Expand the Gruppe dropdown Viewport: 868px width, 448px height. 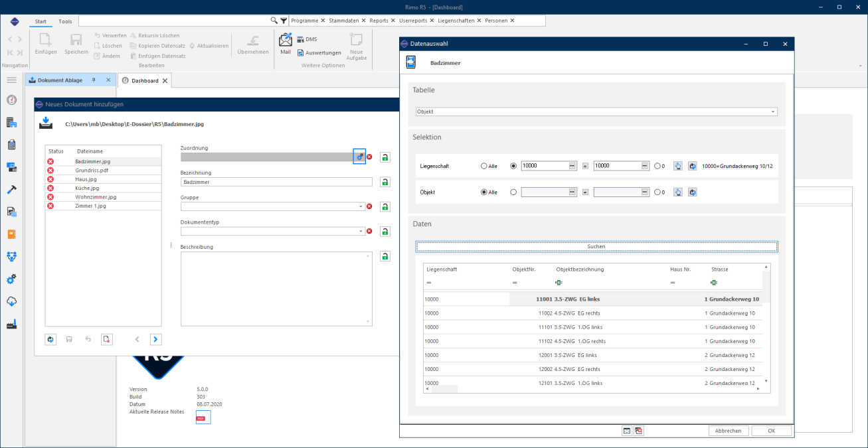click(361, 206)
